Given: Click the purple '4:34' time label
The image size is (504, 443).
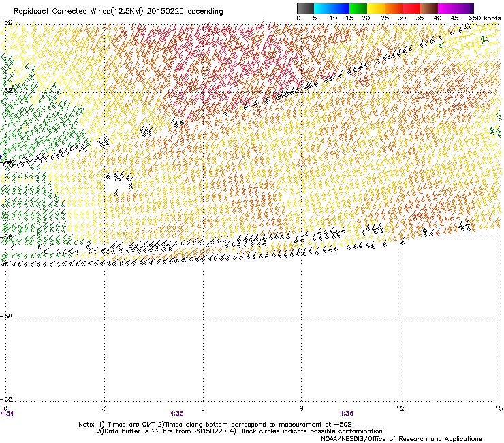Looking at the screenshot, I should (7, 414).
